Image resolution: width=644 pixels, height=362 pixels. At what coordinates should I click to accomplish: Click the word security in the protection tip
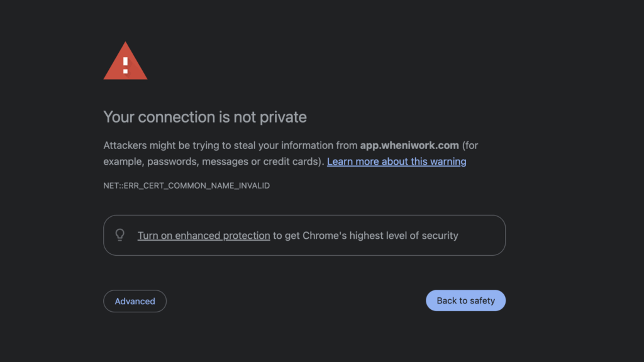coord(440,236)
